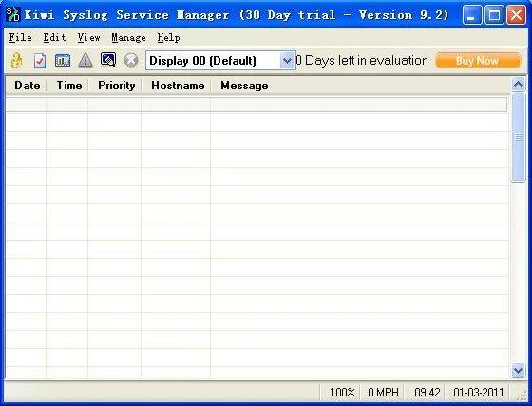Click the Kiwi Syslog title bar icon
532x406 pixels.
point(13,14)
